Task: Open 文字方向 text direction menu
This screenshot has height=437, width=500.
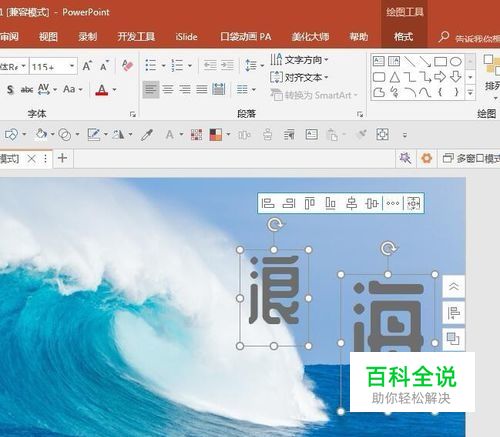Action: 299,60
